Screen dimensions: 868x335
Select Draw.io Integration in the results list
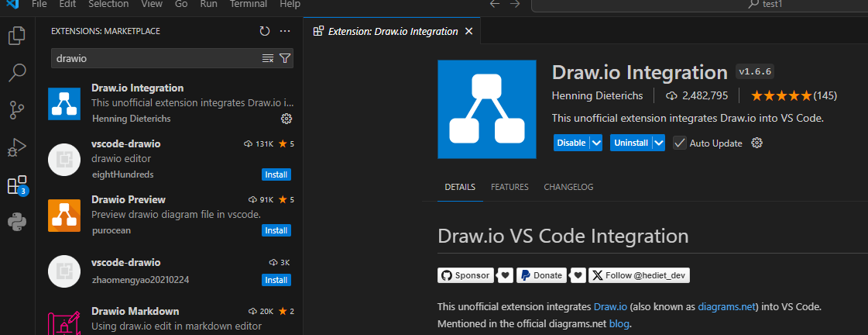[170, 104]
